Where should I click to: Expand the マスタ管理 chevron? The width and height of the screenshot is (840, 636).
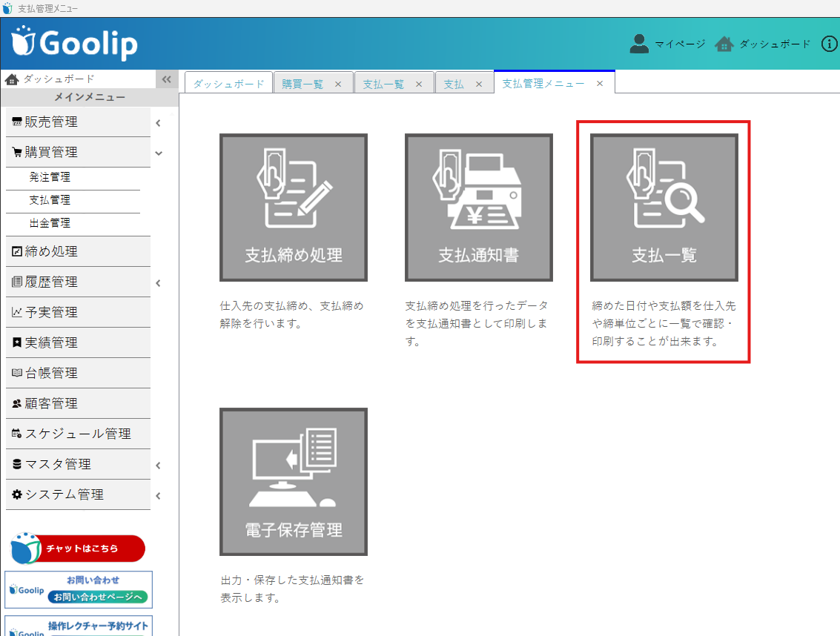tap(159, 466)
